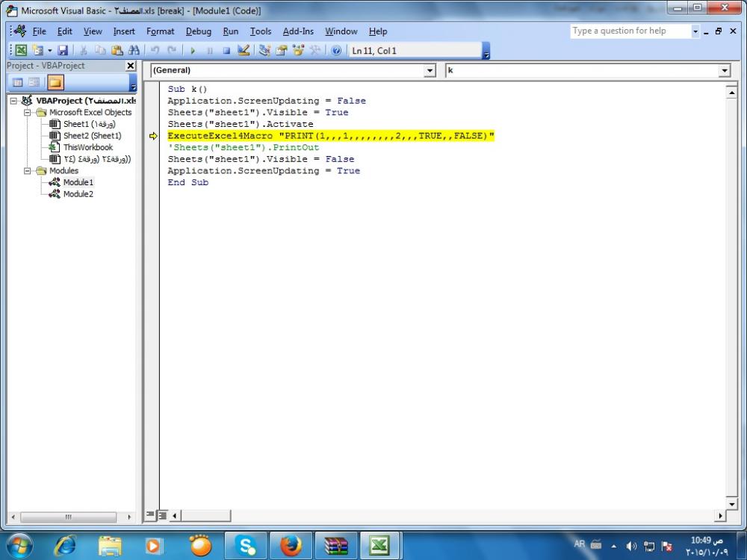Click the yellow execution arrow in the margin
The image size is (747, 560).
[153, 136]
